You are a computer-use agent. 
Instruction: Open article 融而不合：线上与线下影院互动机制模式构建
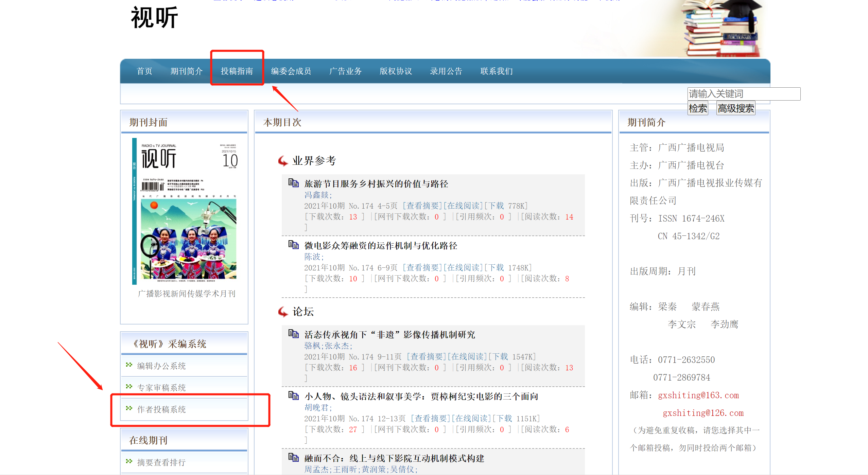394,458
